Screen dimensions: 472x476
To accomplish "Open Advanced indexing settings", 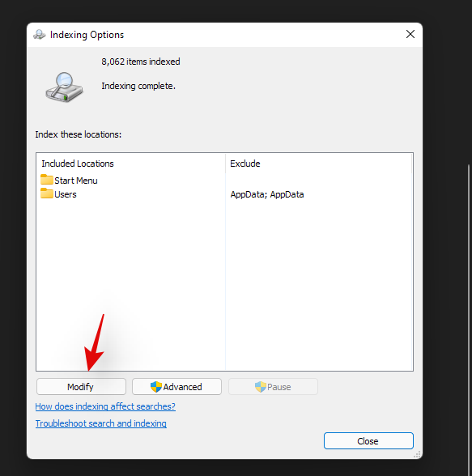I will pos(176,386).
